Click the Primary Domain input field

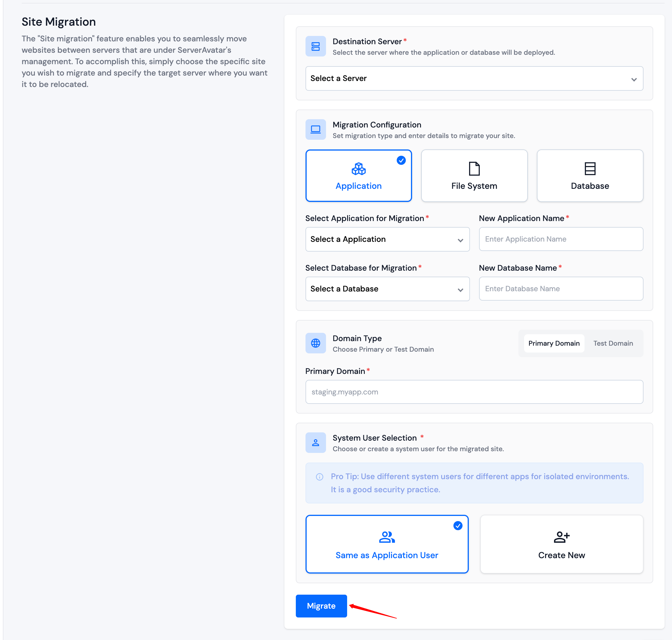[474, 392]
